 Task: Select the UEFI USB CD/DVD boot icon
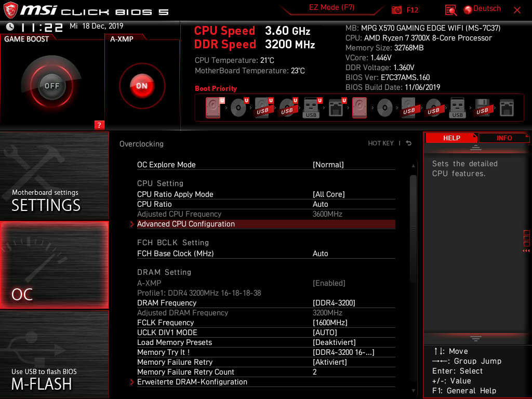coord(288,108)
